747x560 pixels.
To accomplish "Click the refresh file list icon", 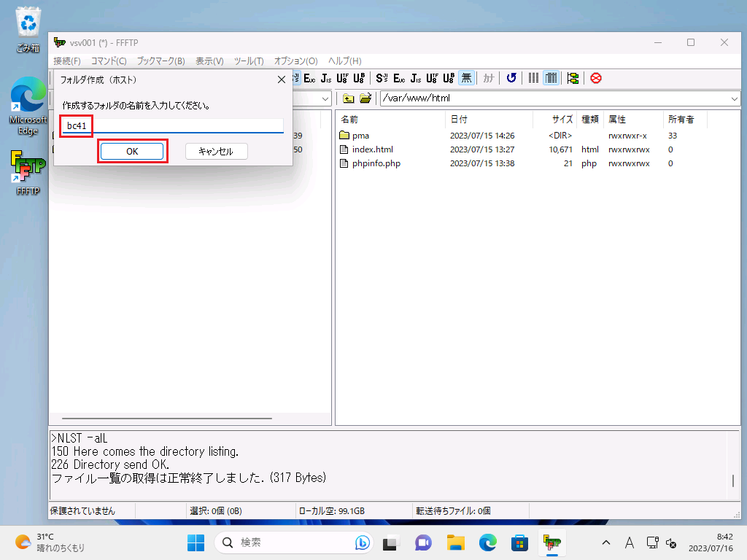I will click(511, 78).
